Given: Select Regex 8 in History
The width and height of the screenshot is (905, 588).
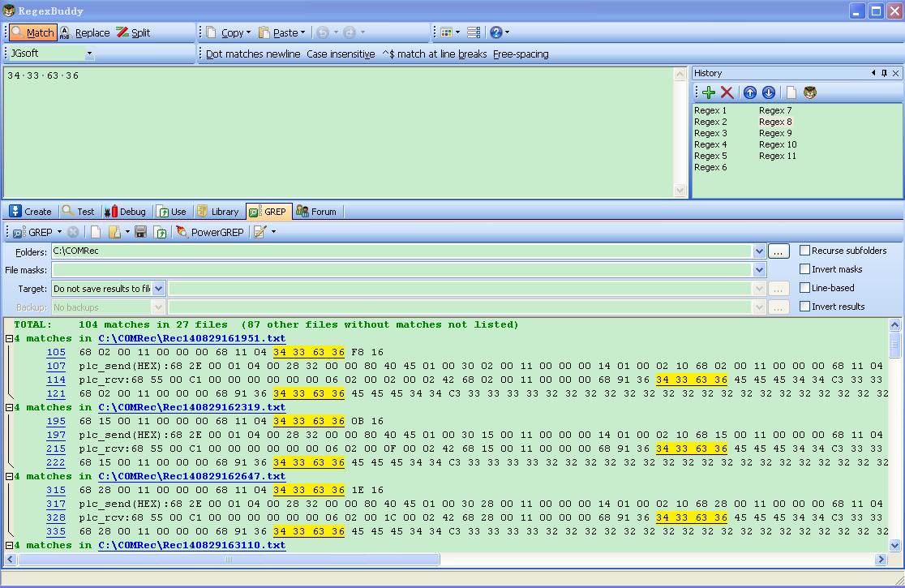Looking at the screenshot, I should (x=775, y=122).
